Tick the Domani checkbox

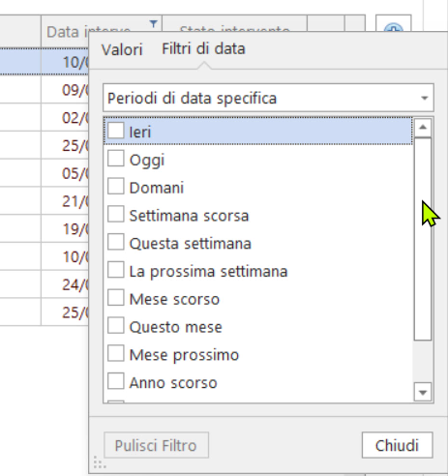[x=115, y=186]
